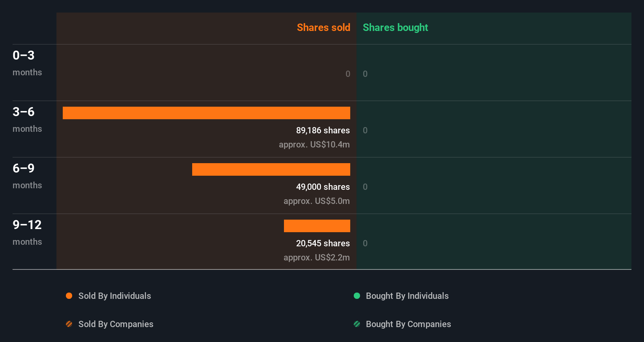Viewport: 644px width, 342px height.
Task: Click the approx. US$2.2m value
Action: point(317,257)
